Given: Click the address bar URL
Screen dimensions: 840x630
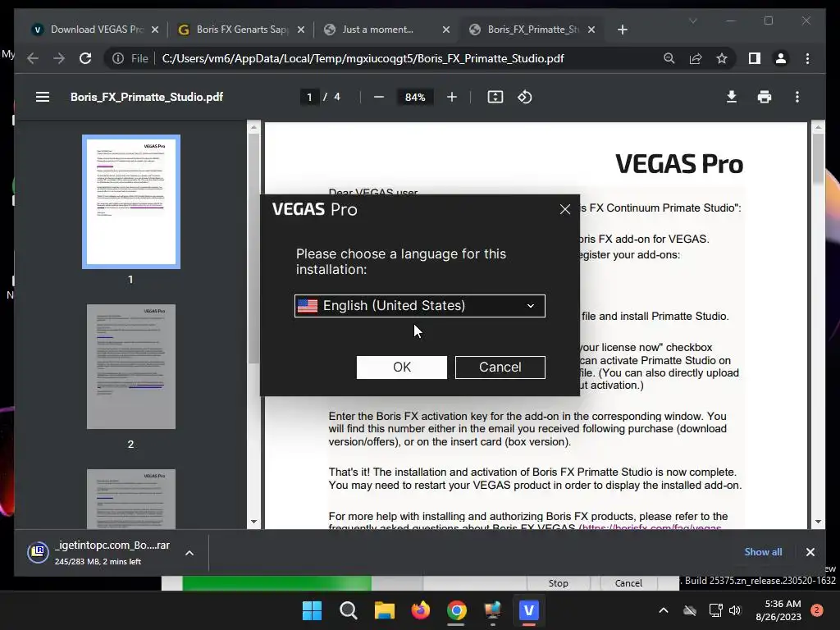Looking at the screenshot, I should (363, 58).
